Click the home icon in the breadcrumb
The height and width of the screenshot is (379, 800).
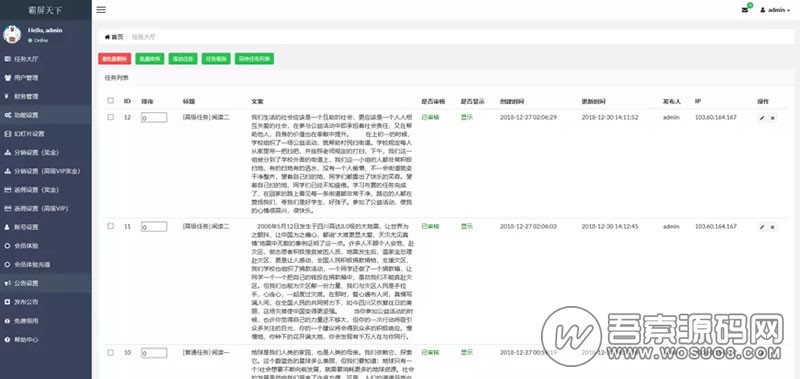pos(107,37)
